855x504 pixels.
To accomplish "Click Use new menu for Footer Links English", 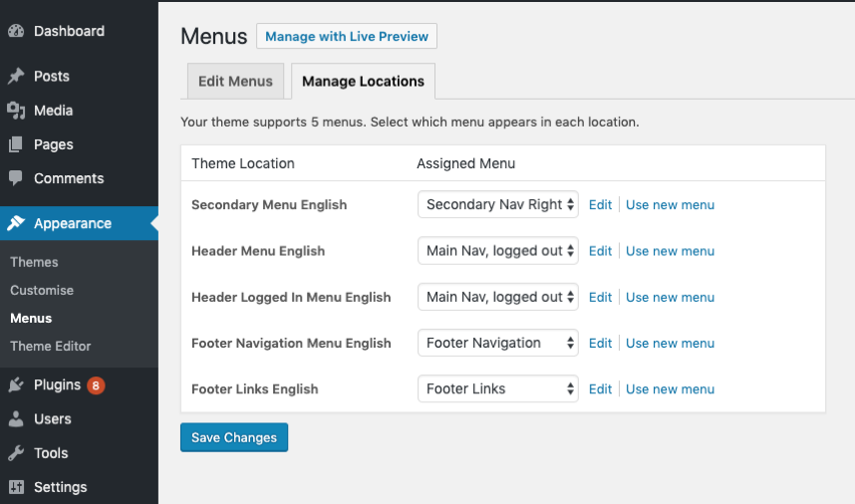I will [x=671, y=389].
